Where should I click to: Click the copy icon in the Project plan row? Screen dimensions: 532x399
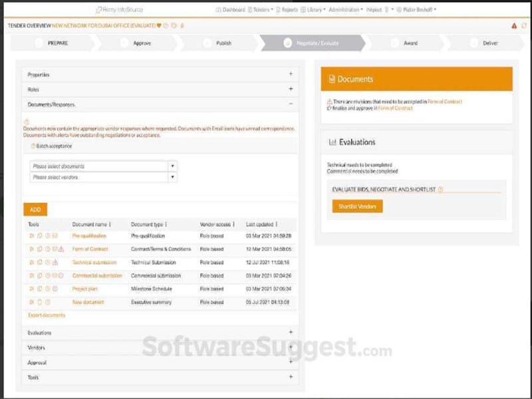pyautogui.click(x=39, y=289)
